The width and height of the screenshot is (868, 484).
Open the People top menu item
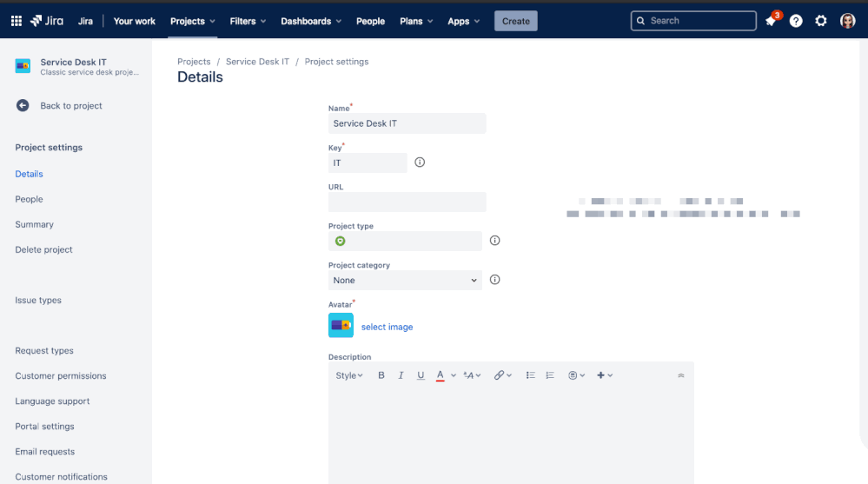pos(370,21)
